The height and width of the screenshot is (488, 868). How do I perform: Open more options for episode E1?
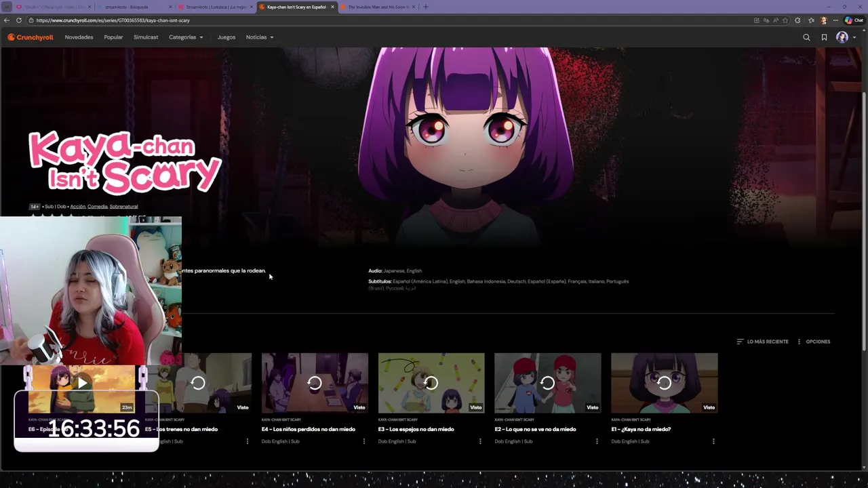tap(713, 441)
